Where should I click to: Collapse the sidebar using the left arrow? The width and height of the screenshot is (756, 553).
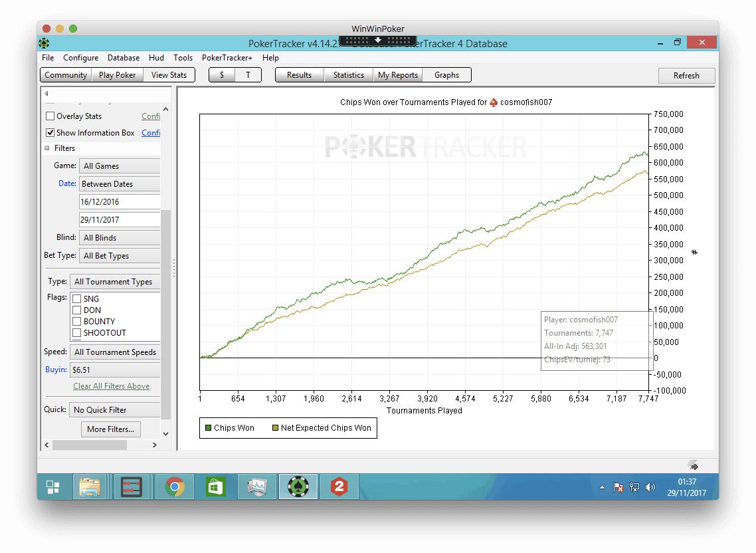47,94
